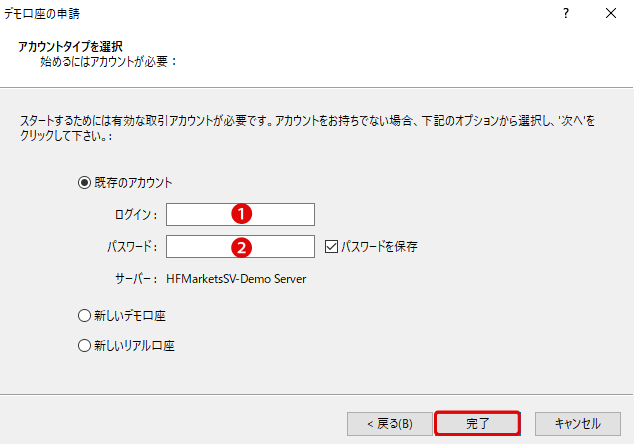Click the question mark help button

[566, 14]
